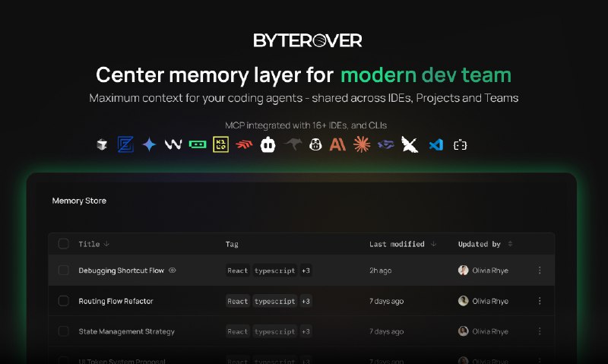Click Olivia Rhye name in Routing row
608x364 pixels.
(x=490, y=301)
